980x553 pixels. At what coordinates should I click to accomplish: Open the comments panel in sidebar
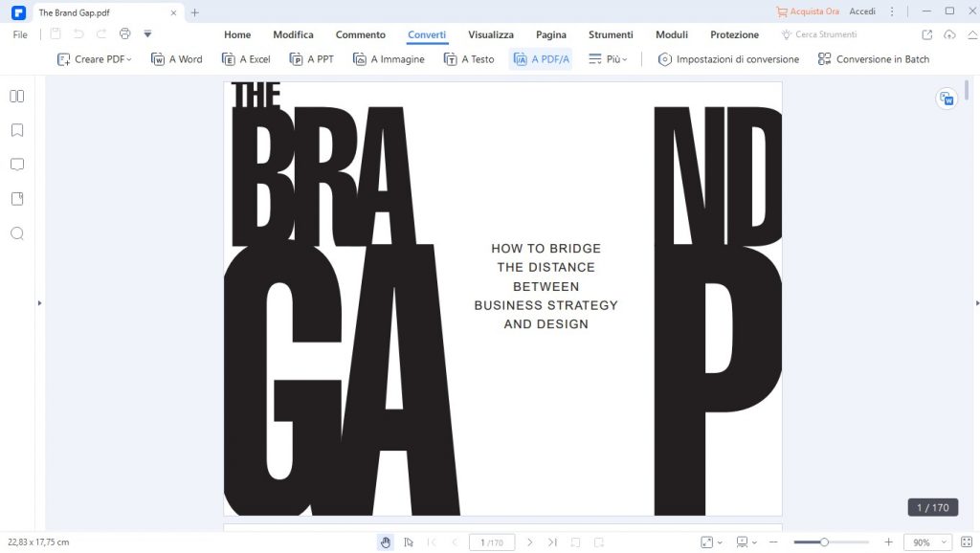click(x=16, y=165)
